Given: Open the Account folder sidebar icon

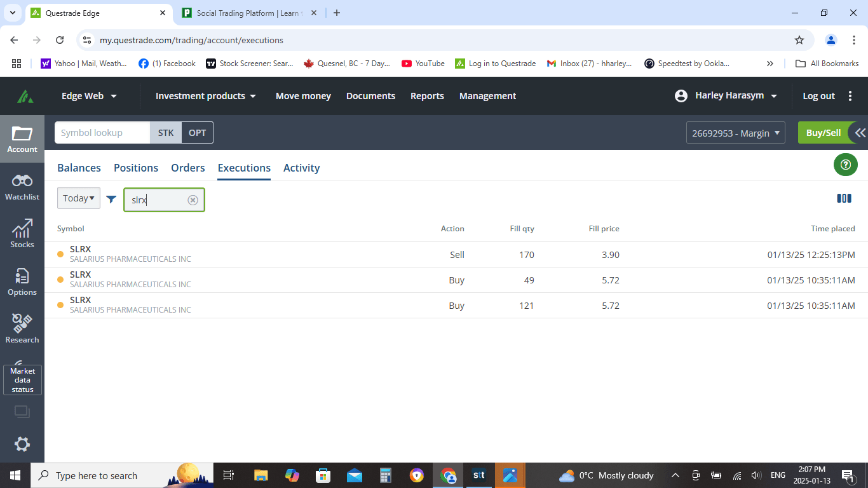Looking at the screenshot, I should point(22,139).
